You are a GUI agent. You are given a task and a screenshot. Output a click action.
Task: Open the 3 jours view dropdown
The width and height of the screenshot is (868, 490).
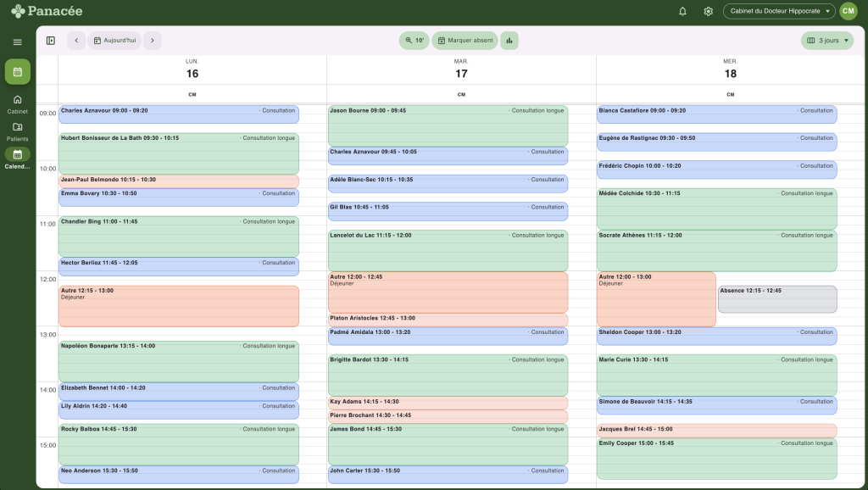(x=826, y=40)
